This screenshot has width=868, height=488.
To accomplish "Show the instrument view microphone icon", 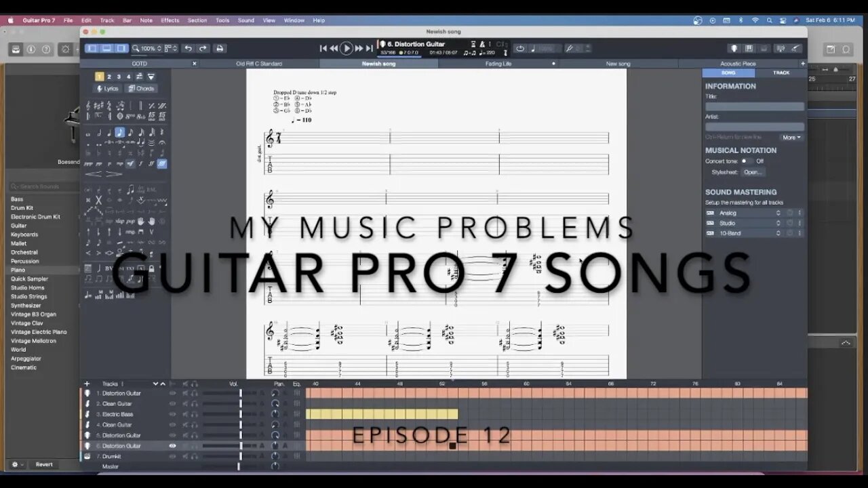I will point(734,48).
